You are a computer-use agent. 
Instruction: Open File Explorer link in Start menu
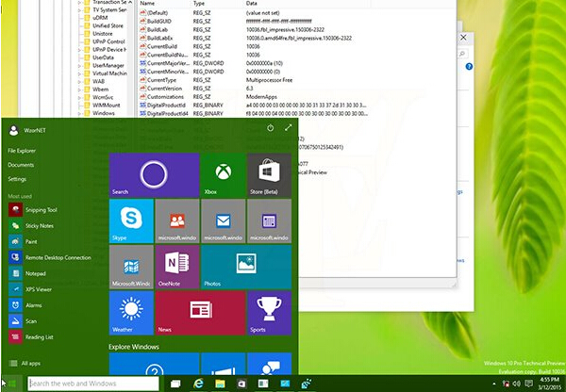pyautogui.click(x=22, y=151)
